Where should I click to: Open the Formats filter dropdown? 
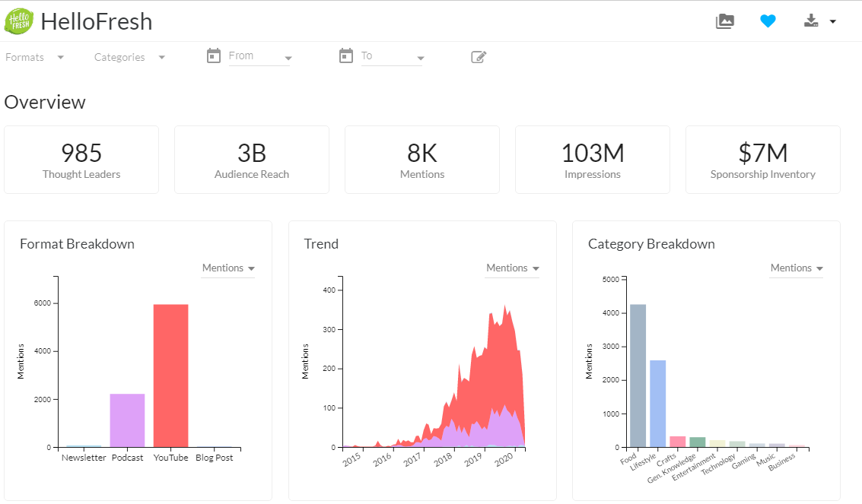[x=35, y=57]
